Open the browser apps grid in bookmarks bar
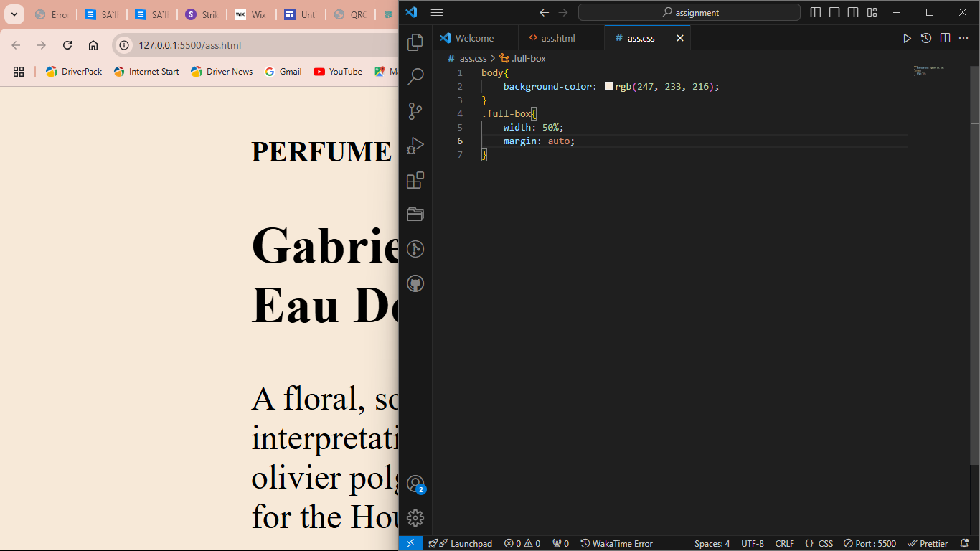The height and width of the screenshot is (551, 980). point(19,72)
